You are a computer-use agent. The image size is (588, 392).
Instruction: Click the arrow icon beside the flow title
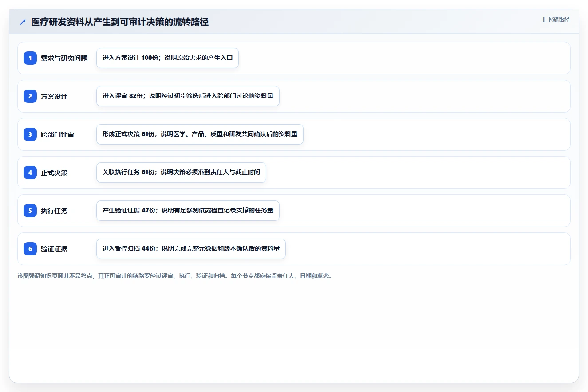click(x=23, y=22)
